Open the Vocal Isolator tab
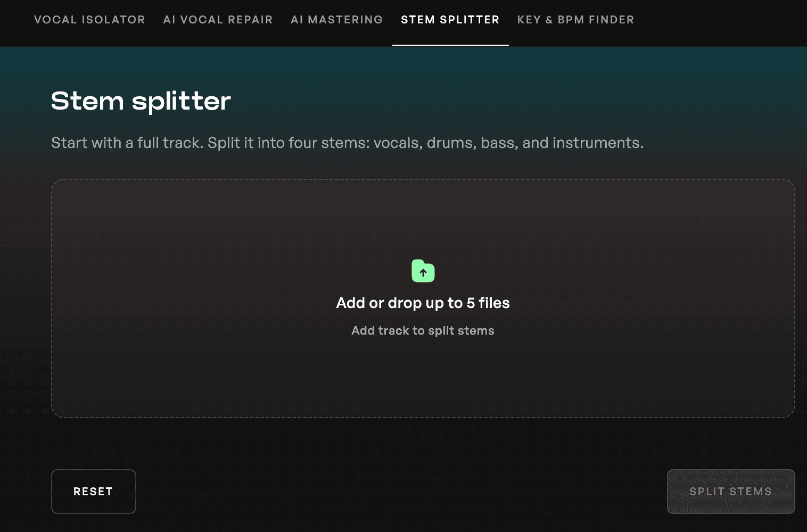This screenshot has height=532, width=807. tap(89, 20)
